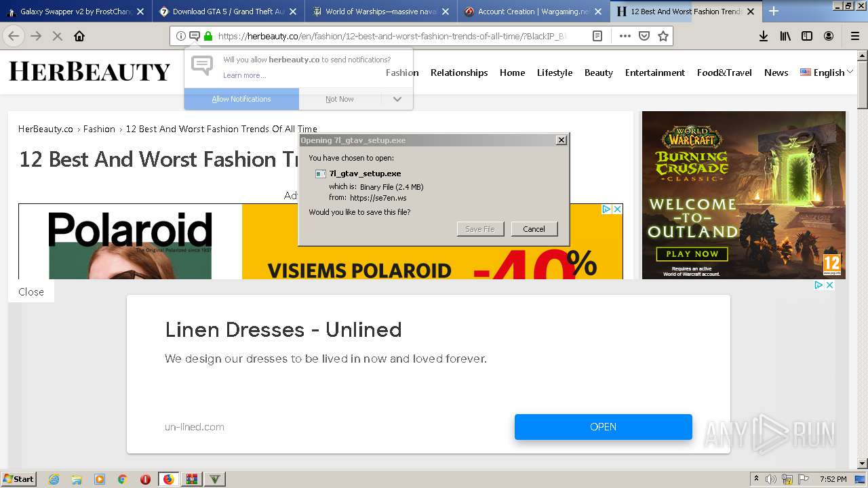The image size is (868, 488).
Task: Cancel the 7l_gtav_setup.exe download
Action: pyautogui.click(x=534, y=229)
